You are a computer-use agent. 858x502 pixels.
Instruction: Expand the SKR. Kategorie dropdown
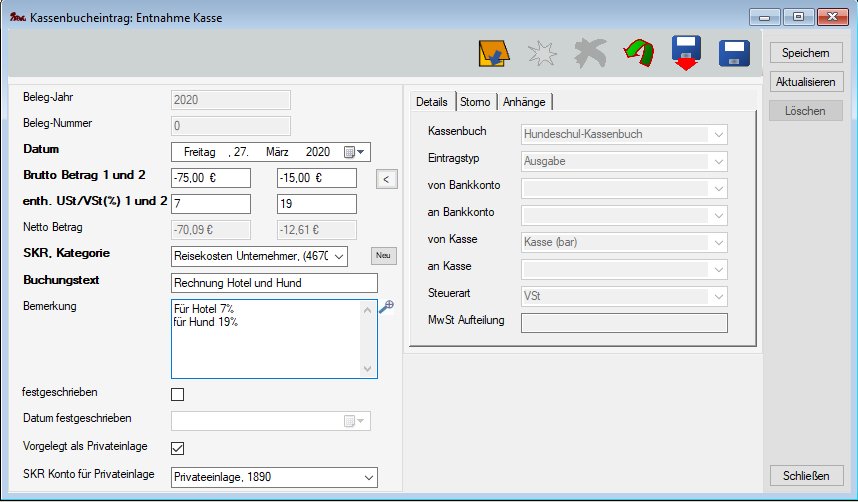339,257
